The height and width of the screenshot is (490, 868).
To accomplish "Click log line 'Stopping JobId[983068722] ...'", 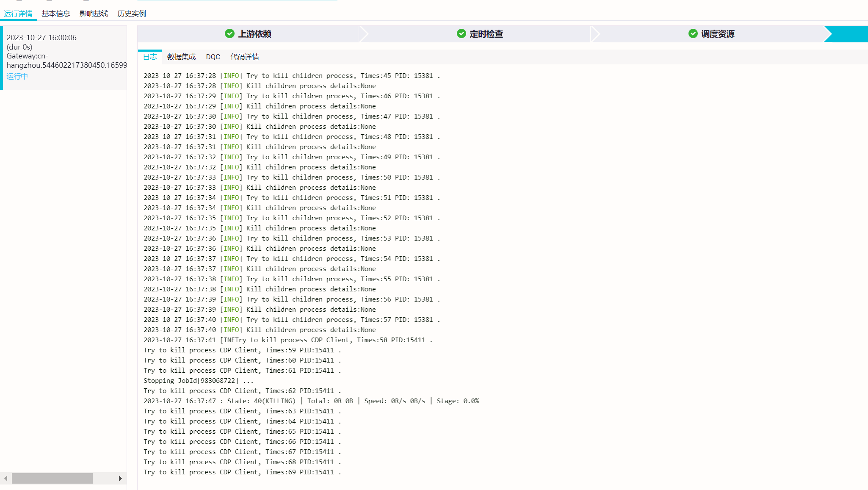I will point(198,380).
